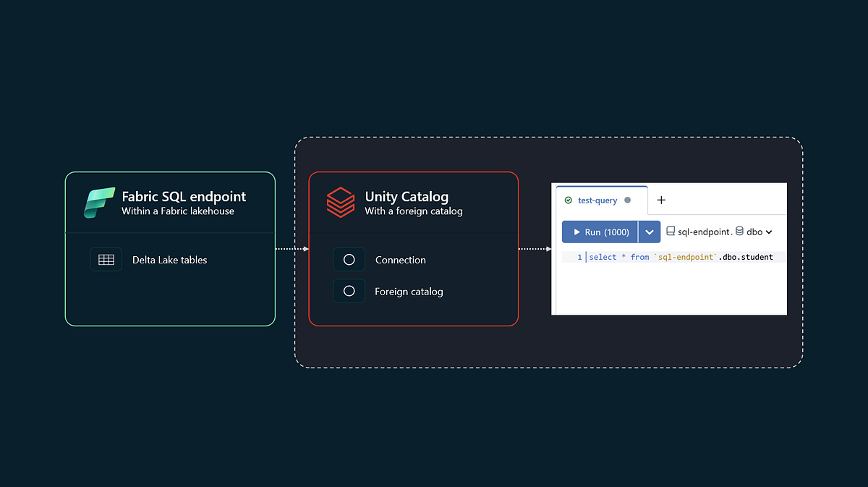Click the blue selected tab indicator bar
Image resolution: width=868 pixels, height=487 pixels.
coord(601,187)
